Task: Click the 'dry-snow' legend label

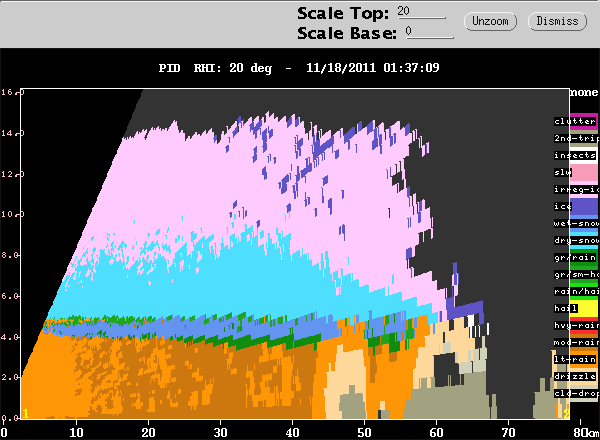Action: 576,240
